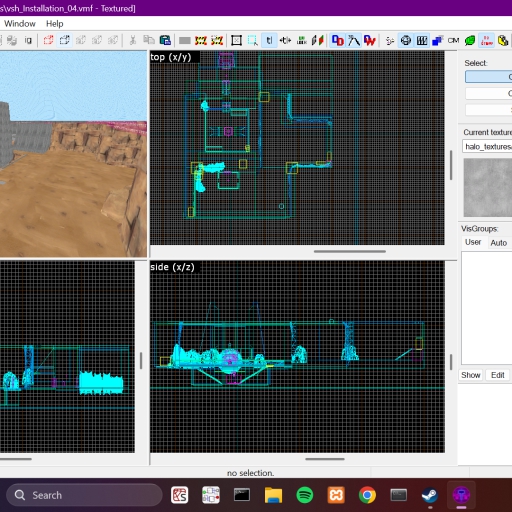Toggle cordon state yellow-striped icon

pyautogui.click(x=201, y=40)
